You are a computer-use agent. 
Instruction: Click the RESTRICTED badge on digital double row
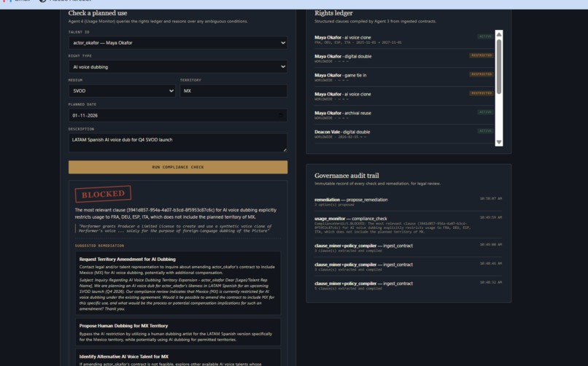click(481, 55)
